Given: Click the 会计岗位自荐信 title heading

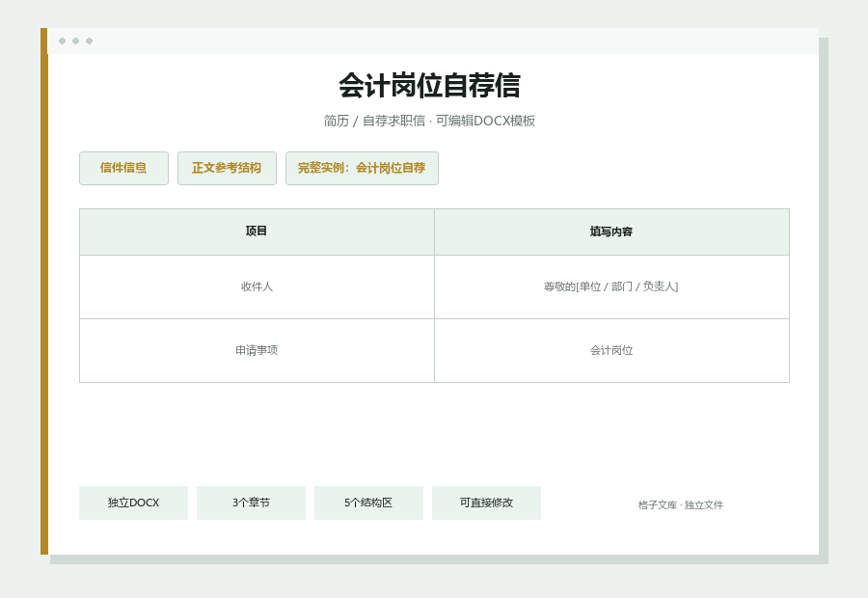Looking at the screenshot, I should pyautogui.click(x=429, y=85).
